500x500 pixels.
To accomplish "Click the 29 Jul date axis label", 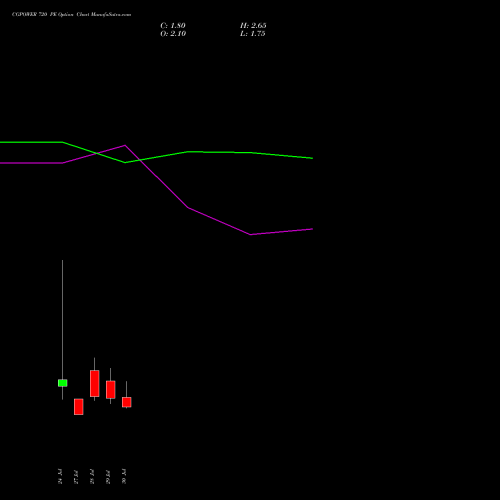I will tap(108, 476).
